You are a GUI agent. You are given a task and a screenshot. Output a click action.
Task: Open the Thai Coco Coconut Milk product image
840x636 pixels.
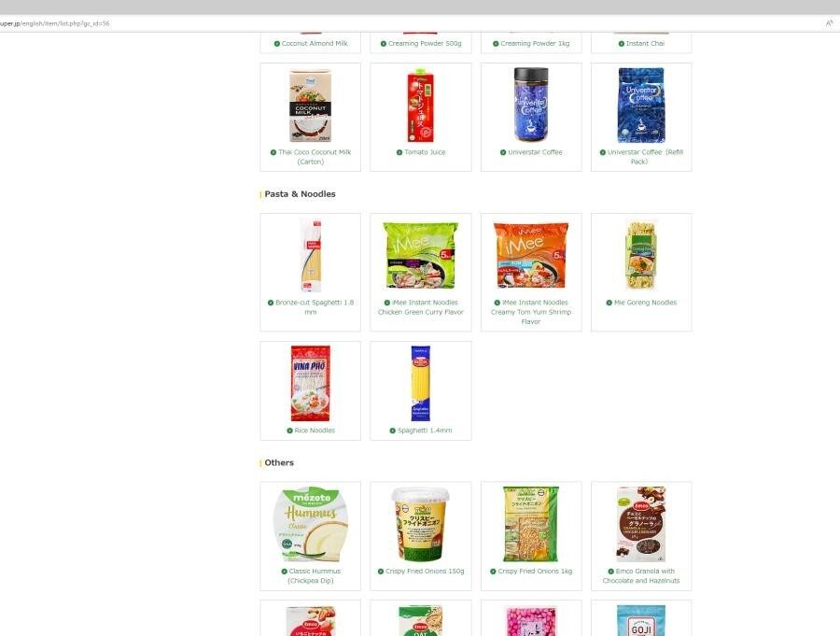pyautogui.click(x=311, y=106)
